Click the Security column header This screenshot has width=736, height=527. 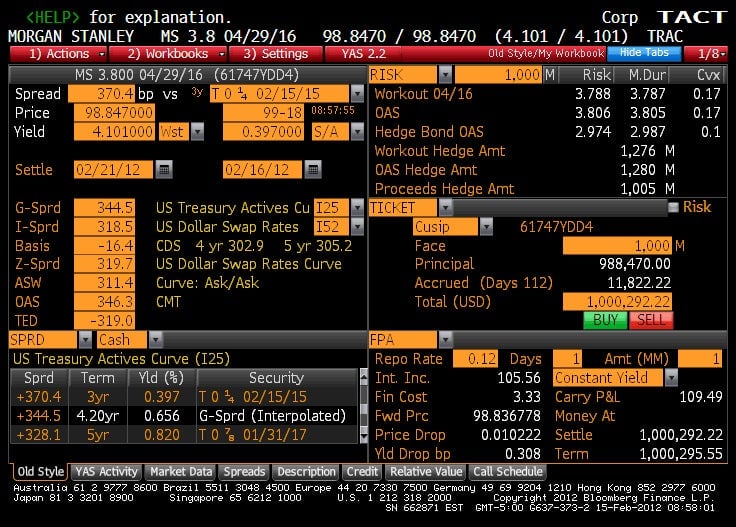(x=276, y=378)
